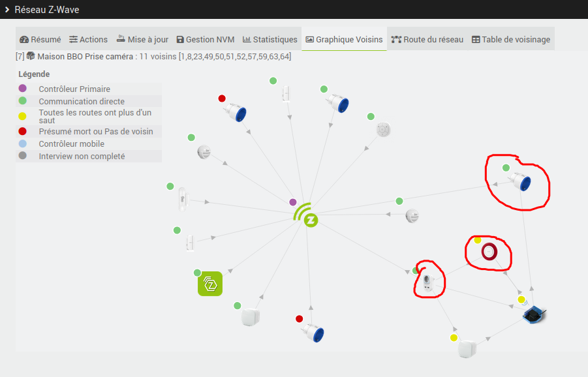Click the green Communication directe legend swatch
Image resolution: width=588 pixels, height=377 pixels.
22,101
